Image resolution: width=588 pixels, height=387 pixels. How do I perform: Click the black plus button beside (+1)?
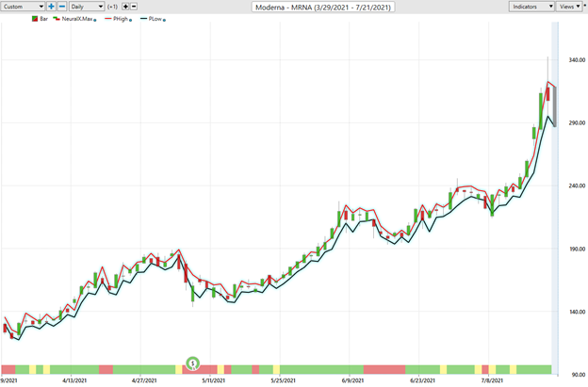point(125,7)
